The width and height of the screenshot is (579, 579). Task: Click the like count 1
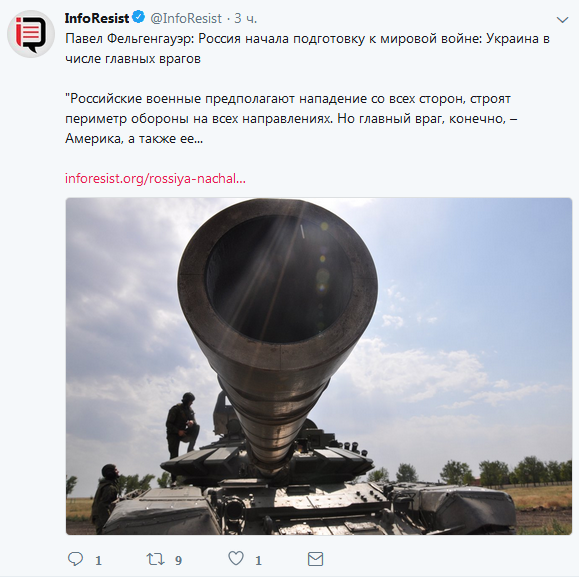[x=258, y=561]
